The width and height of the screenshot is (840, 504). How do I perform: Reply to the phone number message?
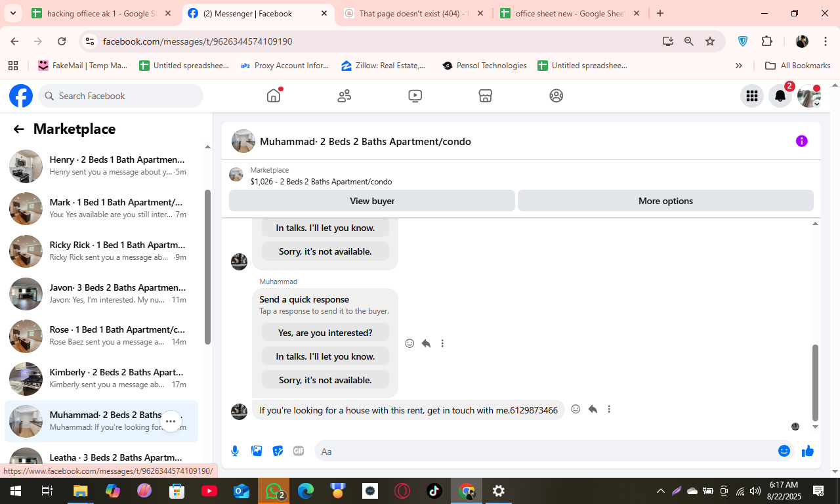pyautogui.click(x=593, y=409)
